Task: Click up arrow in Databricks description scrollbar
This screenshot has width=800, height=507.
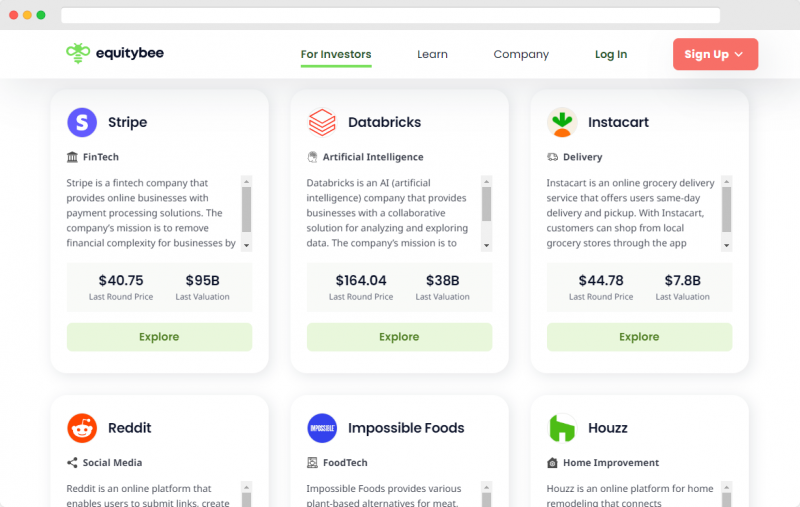Action: coord(486,182)
